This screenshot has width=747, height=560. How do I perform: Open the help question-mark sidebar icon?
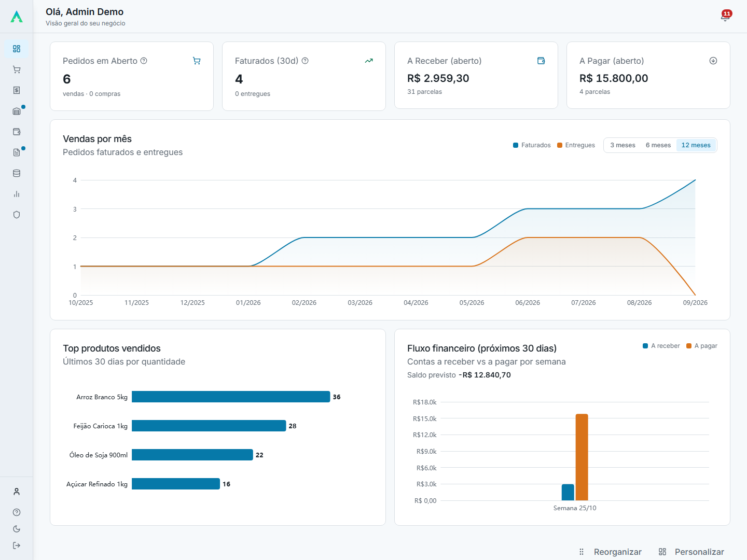(x=17, y=512)
